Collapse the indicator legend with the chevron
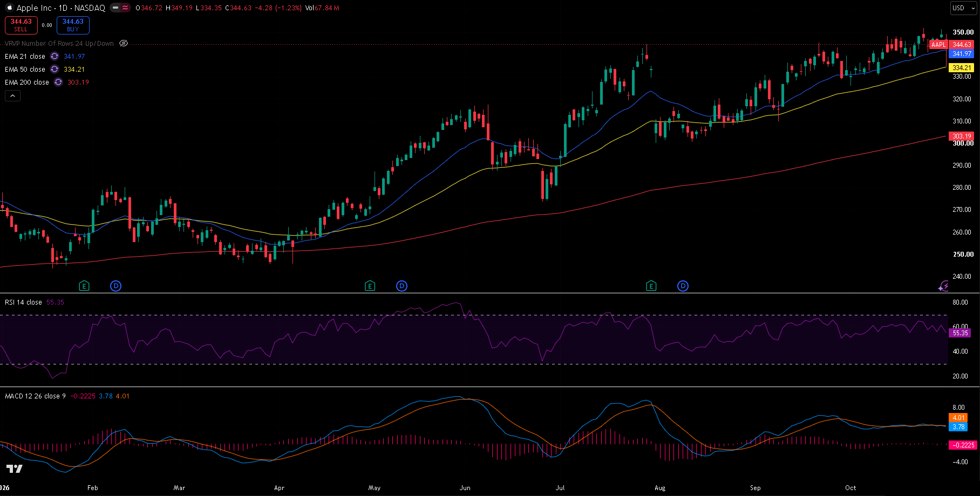Image resolution: width=980 pixels, height=496 pixels. tap(12, 95)
